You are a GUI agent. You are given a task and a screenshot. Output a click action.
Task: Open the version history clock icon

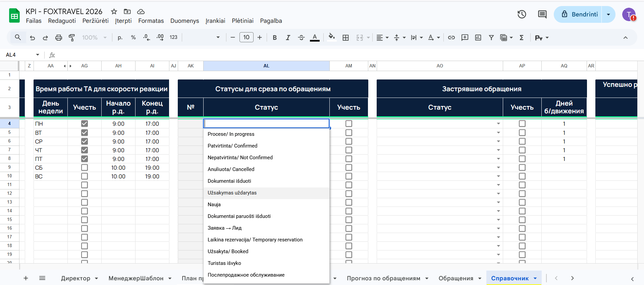[522, 14]
